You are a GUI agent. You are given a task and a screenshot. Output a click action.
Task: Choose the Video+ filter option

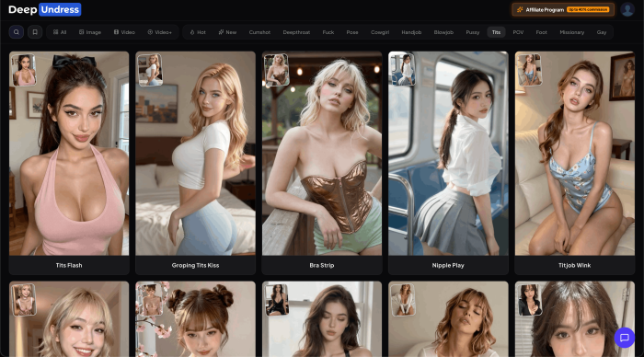pyautogui.click(x=160, y=32)
